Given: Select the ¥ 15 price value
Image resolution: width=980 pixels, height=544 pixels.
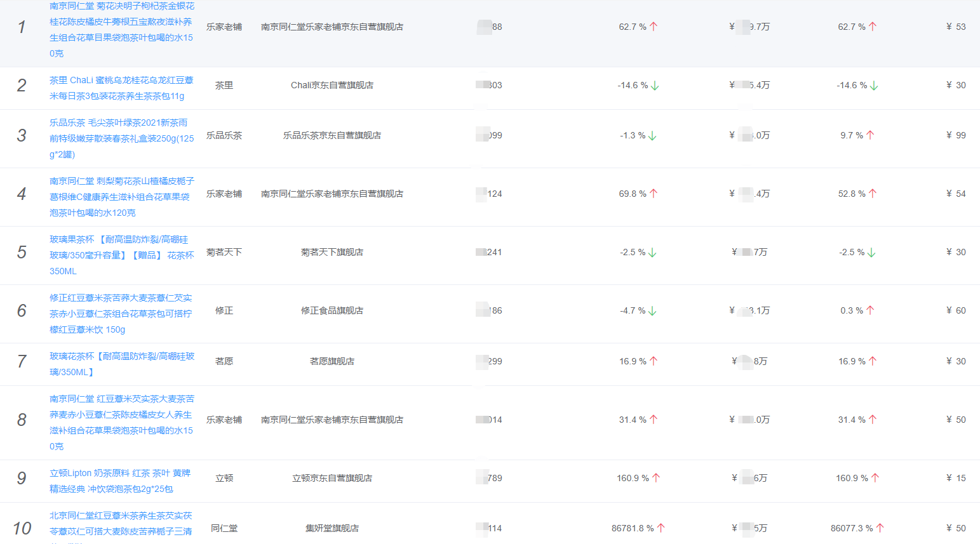Looking at the screenshot, I should pyautogui.click(x=956, y=478).
